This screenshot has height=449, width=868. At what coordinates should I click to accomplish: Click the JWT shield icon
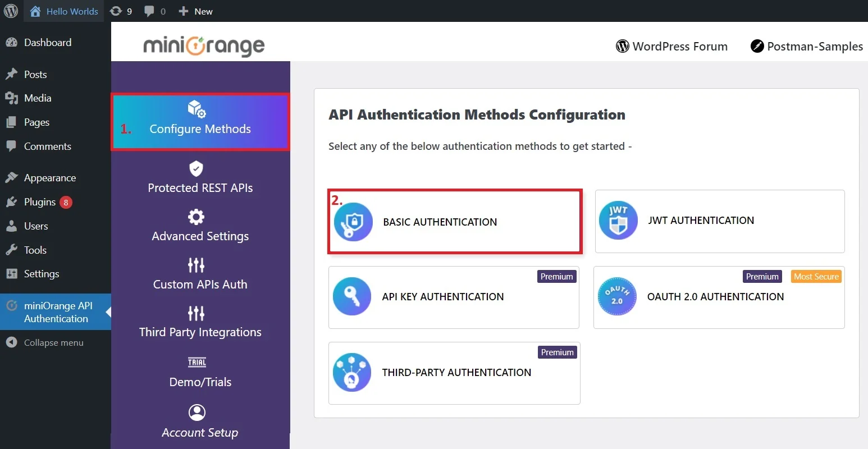[618, 221]
